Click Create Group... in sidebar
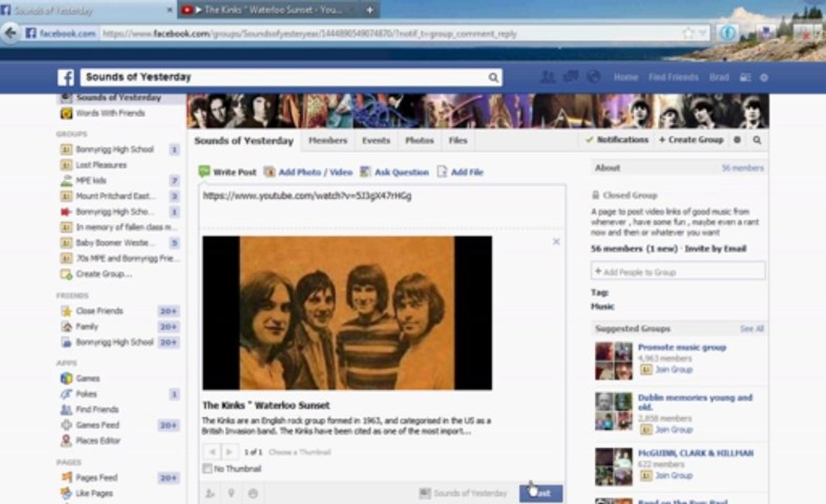 tap(104, 274)
